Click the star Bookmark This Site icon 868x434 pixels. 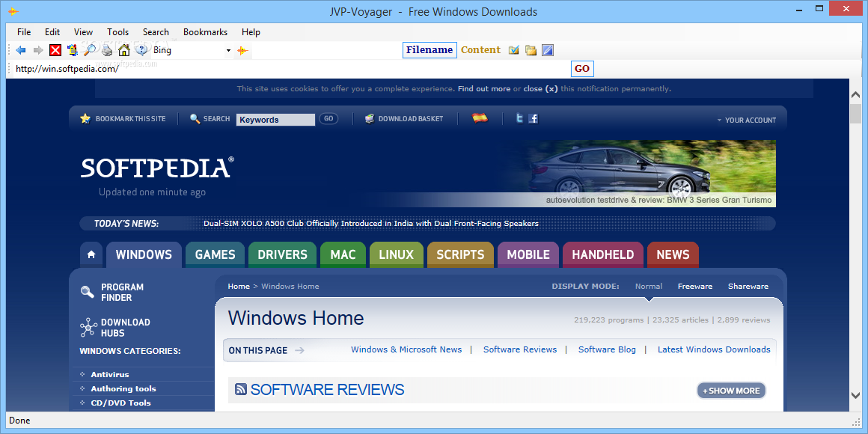click(85, 118)
